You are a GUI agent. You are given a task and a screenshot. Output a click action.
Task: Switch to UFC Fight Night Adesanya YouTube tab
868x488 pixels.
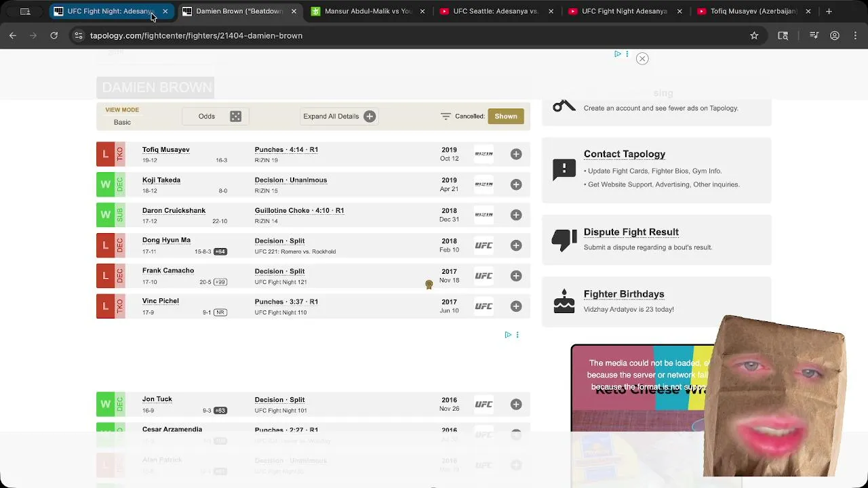tap(624, 11)
